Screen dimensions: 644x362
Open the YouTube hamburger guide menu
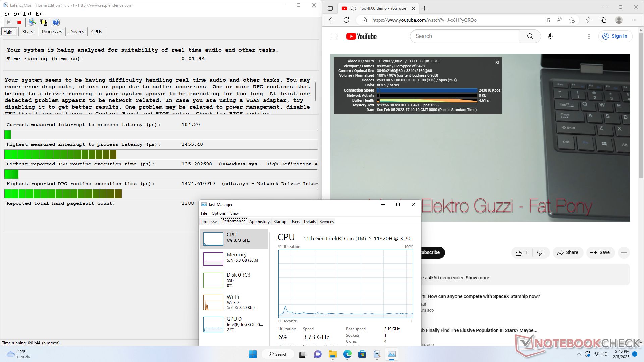click(x=334, y=36)
